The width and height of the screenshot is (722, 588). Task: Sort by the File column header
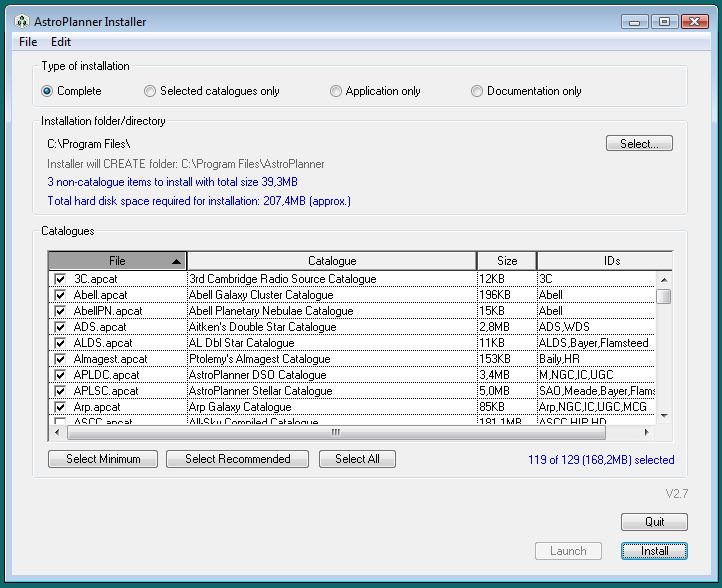click(x=117, y=261)
